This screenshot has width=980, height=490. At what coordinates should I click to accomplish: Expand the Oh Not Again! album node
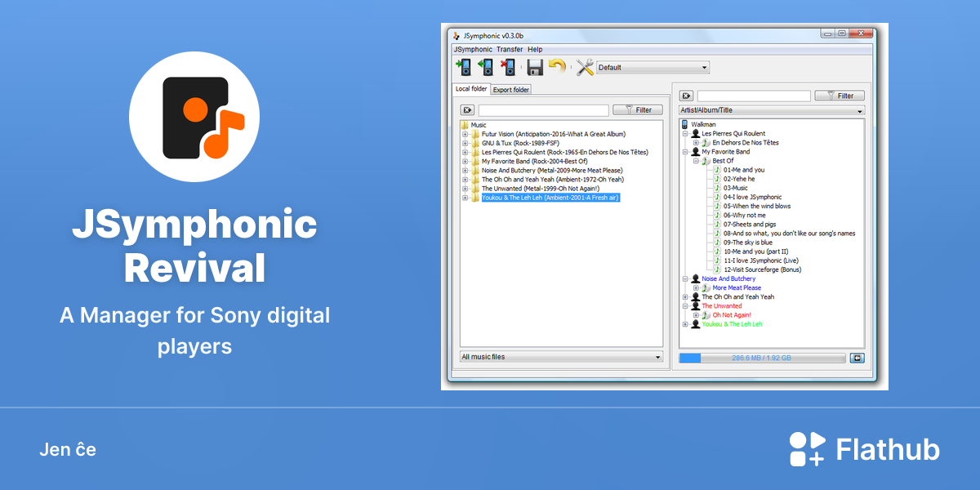tap(696, 315)
